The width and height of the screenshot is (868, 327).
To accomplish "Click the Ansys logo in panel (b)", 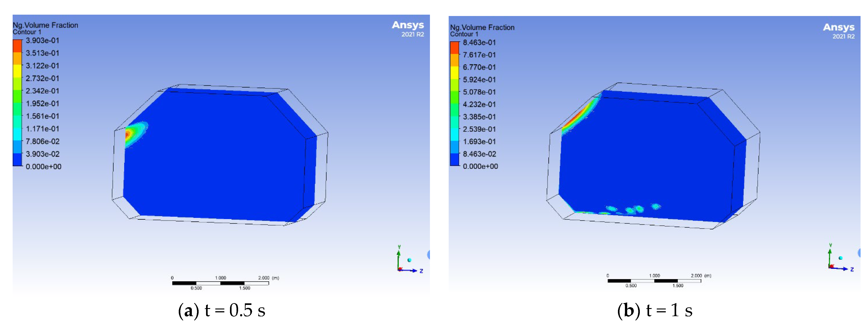I will 839,27.
